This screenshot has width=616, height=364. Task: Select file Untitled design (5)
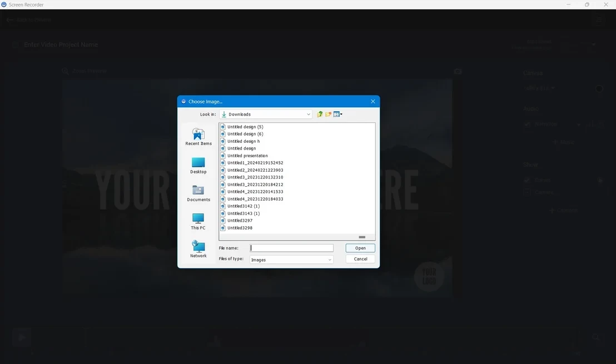(245, 127)
